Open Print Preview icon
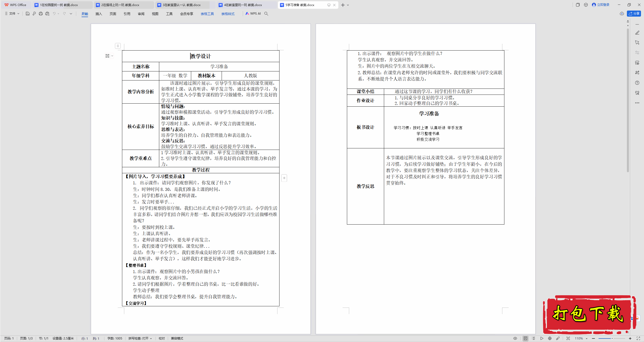The image size is (644, 342). (x=47, y=14)
